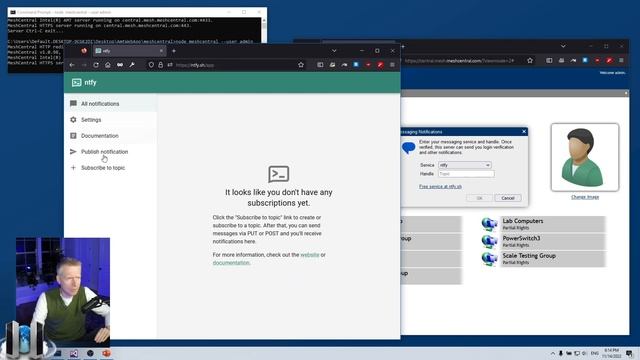This screenshot has width=640, height=360.
Task: Open the hamburger menu in ntfy browser
Action: click(392, 65)
